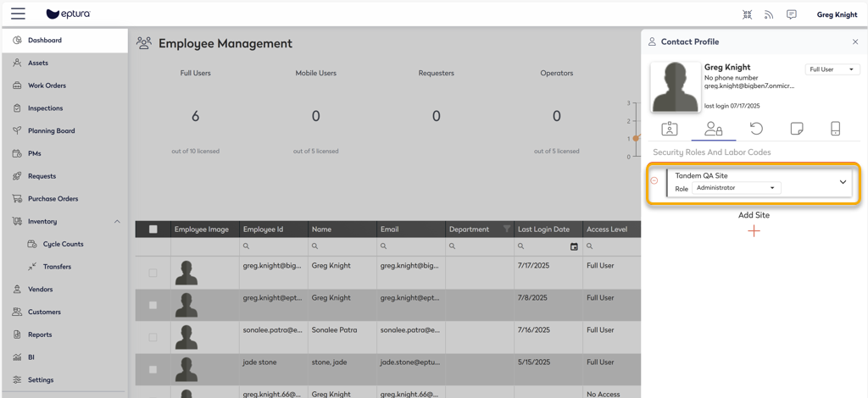Click Greg Knight profile photo
Viewport: 868px width, 398px height.
pyautogui.click(x=675, y=86)
